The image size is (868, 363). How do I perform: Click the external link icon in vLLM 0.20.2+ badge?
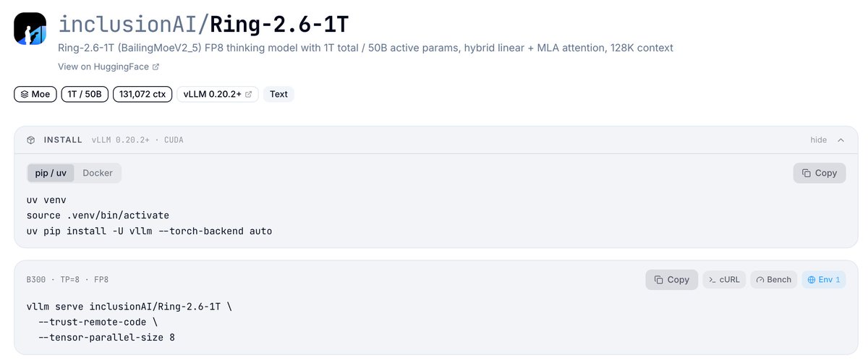click(249, 94)
